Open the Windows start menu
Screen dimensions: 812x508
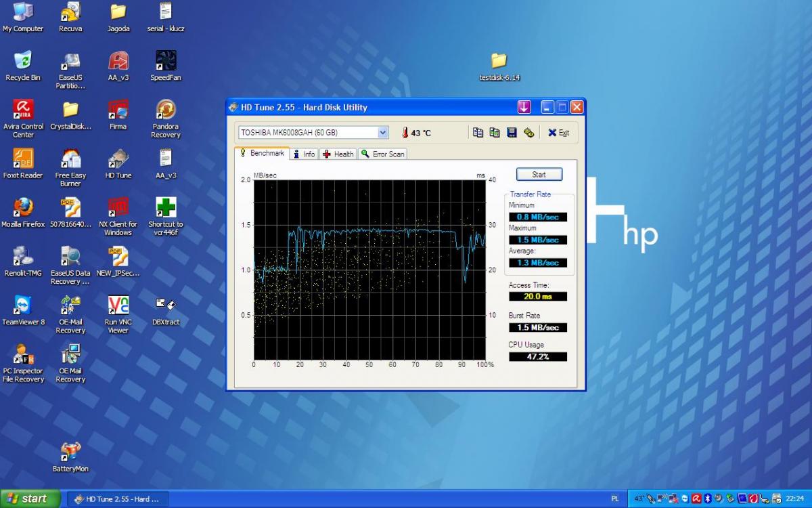tap(30, 499)
